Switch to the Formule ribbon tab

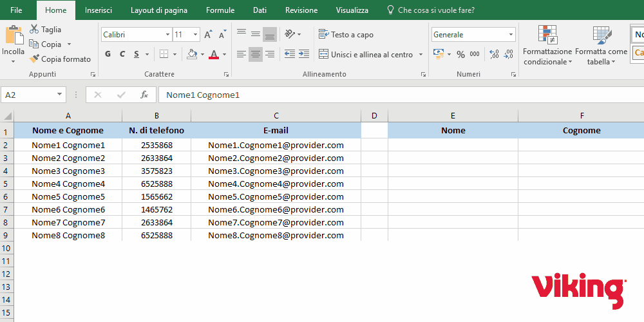coord(220,10)
